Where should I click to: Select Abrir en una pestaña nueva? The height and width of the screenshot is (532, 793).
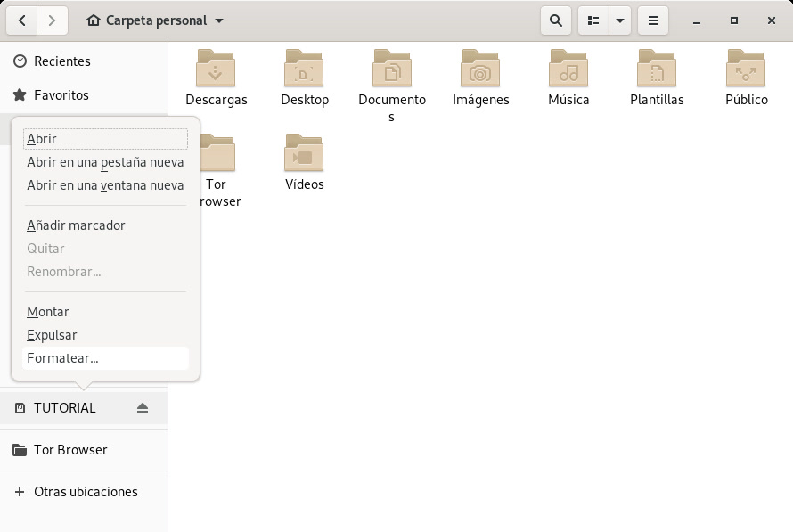click(x=105, y=162)
